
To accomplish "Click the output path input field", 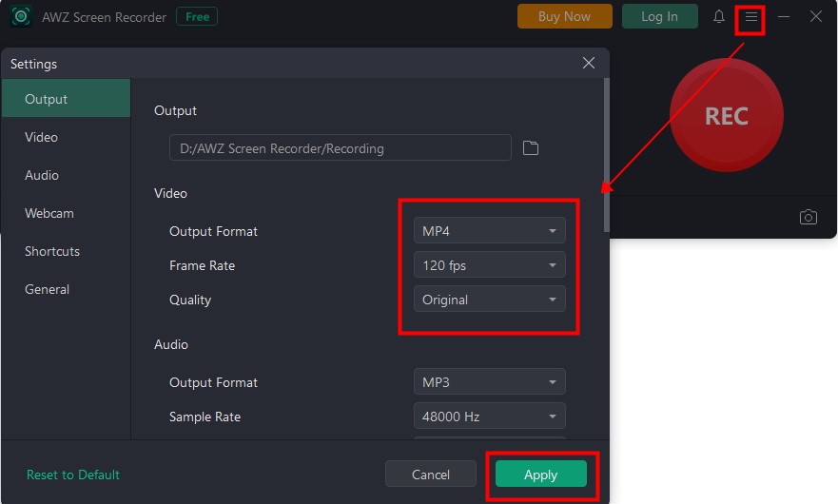I will click(340, 148).
